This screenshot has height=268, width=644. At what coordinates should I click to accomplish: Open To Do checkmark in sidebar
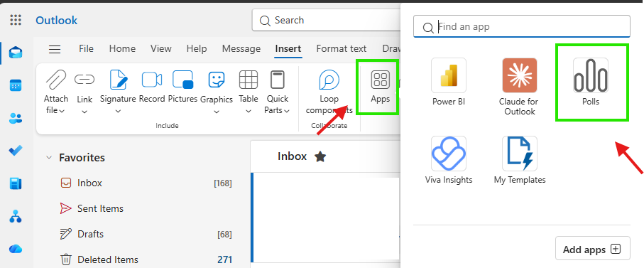coord(16,151)
